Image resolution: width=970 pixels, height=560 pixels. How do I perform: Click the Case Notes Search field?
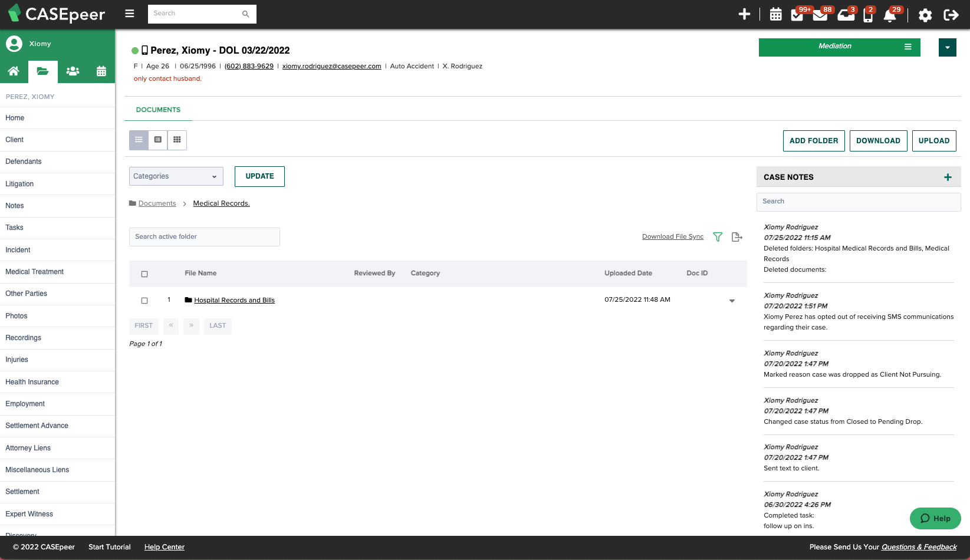click(x=859, y=202)
